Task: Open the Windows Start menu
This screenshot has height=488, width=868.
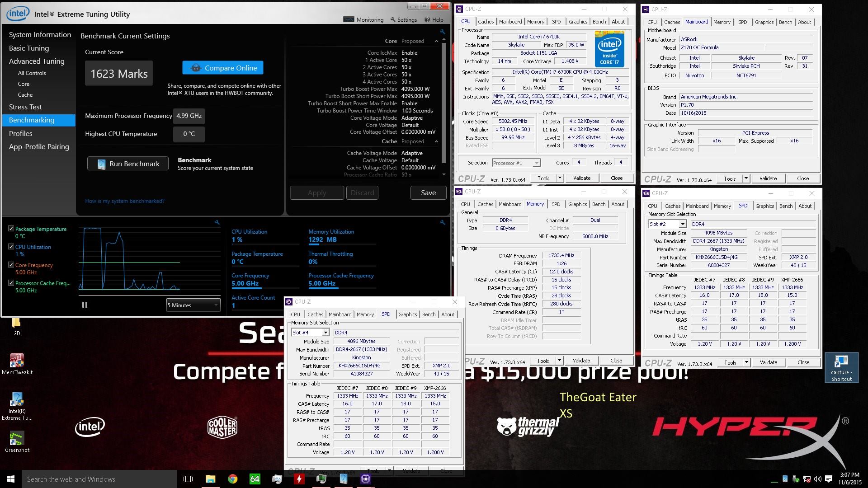Action: (11, 479)
